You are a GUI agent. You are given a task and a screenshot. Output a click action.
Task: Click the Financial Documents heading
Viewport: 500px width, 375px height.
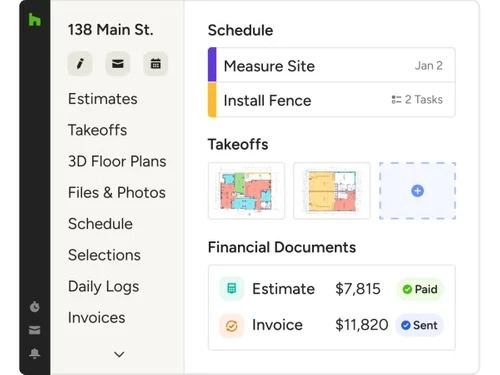click(282, 247)
